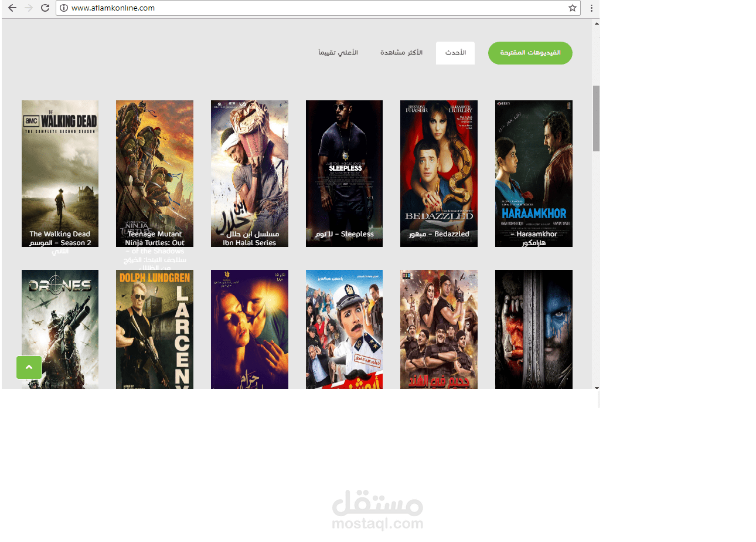Open the Sleepless movie poster
Screen dimensions: 756x542
(344, 174)
